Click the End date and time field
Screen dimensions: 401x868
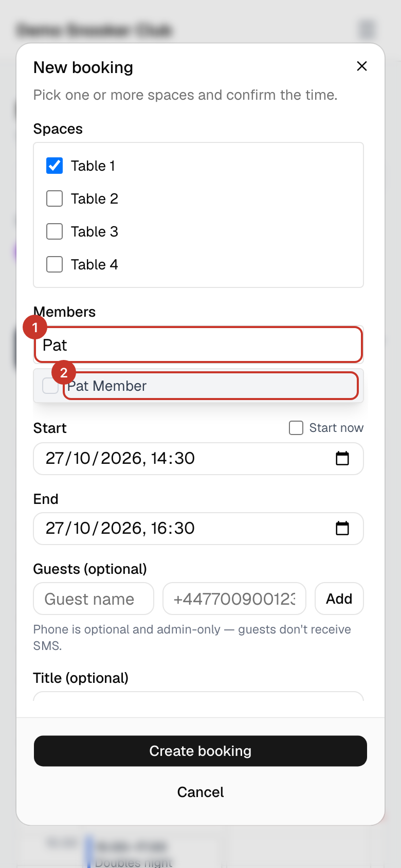point(198,529)
